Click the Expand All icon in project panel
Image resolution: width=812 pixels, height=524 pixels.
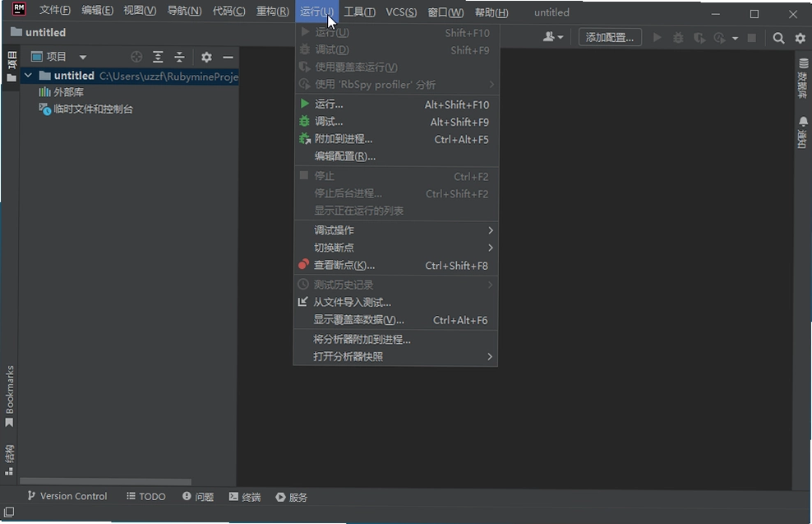158,57
